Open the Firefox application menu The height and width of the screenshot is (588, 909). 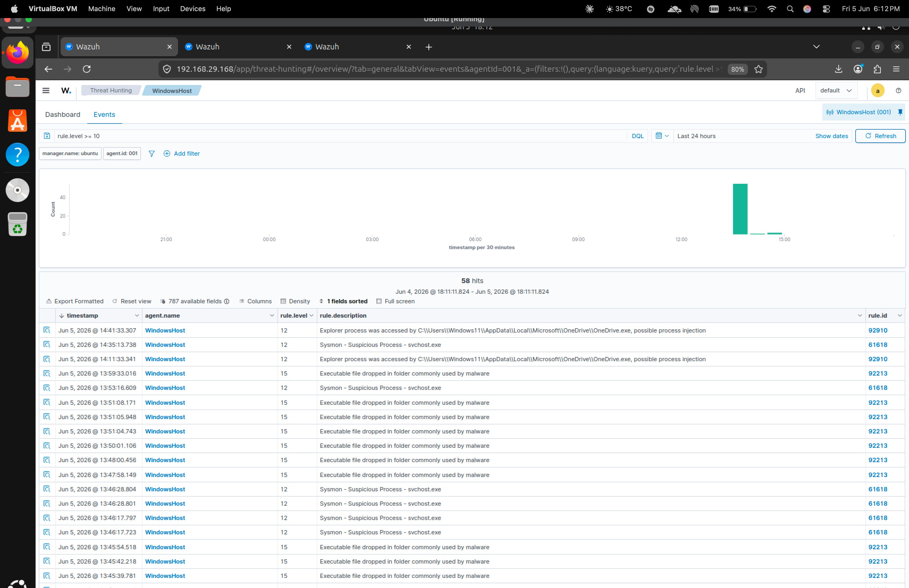897,69
